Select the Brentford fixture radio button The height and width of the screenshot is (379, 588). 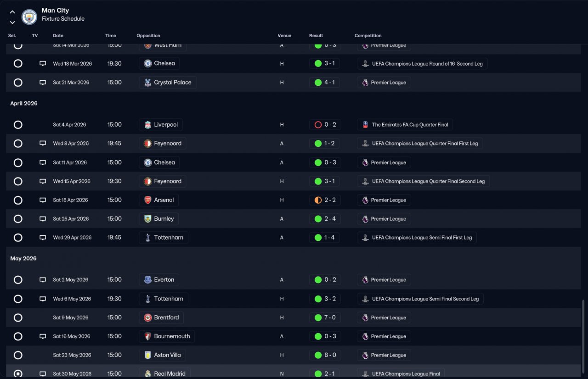18,318
